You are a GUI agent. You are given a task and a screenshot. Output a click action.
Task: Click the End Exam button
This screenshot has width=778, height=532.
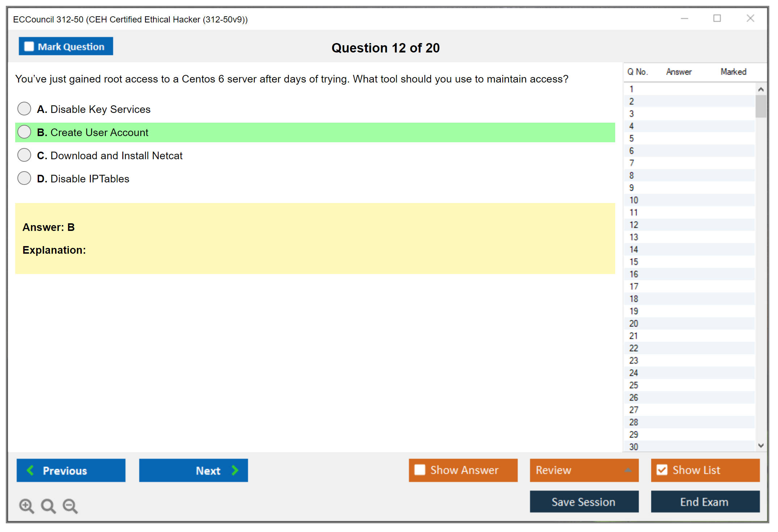pyautogui.click(x=705, y=502)
